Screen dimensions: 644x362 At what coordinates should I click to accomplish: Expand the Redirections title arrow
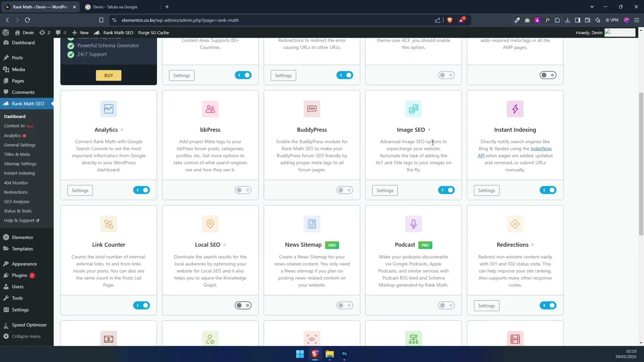(532, 245)
